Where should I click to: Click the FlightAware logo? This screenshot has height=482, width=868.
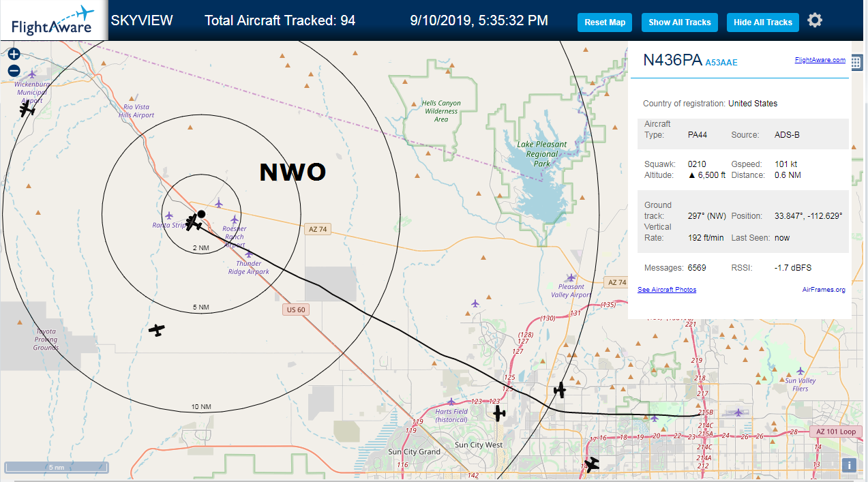[53, 20]
